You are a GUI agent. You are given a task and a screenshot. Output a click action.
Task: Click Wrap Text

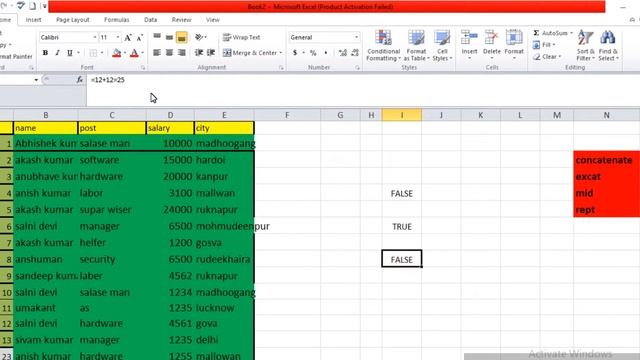[x=242, y=37]
